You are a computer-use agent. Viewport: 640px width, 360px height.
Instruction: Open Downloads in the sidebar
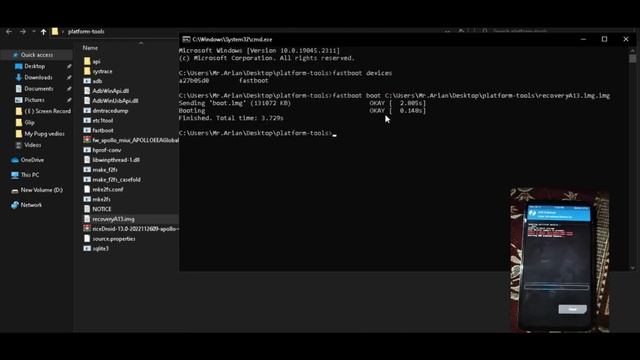point(38,77)
